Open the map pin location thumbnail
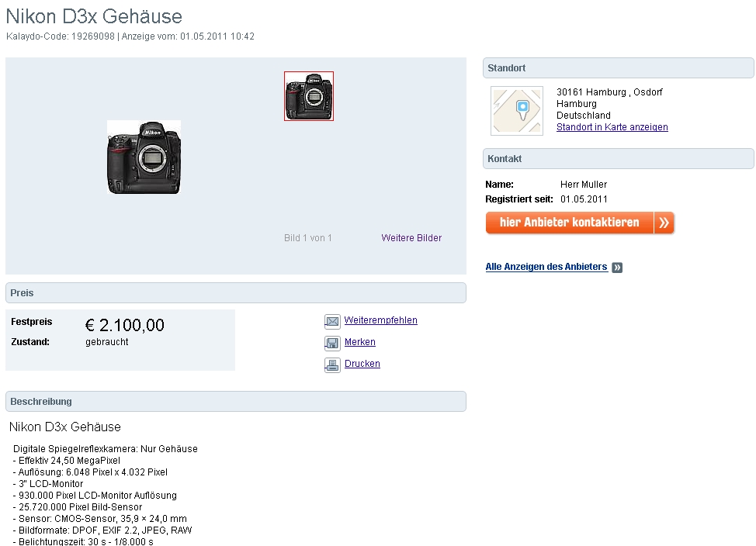Viewport: 756px width, 546px height. (x=517, y=110)
